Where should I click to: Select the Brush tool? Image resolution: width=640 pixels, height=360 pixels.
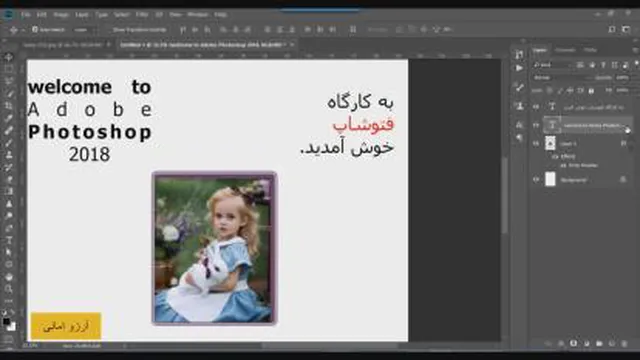(x=9, y=142)
